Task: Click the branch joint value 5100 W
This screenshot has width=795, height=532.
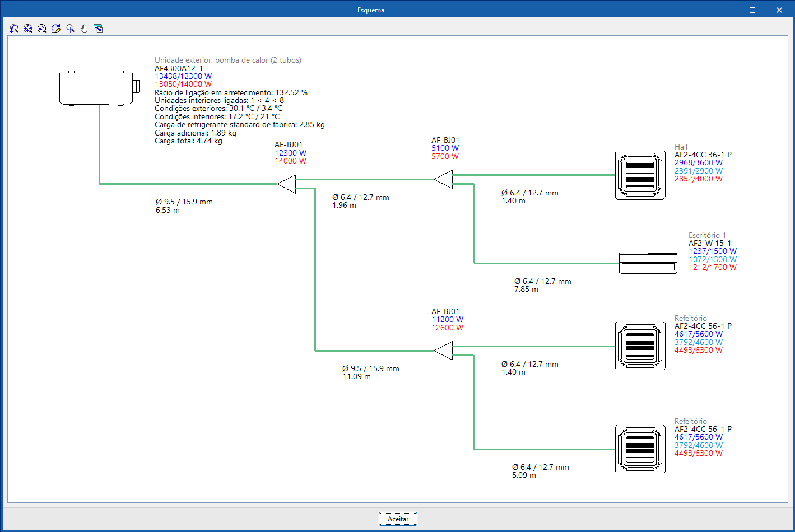Action: point(445,148)
